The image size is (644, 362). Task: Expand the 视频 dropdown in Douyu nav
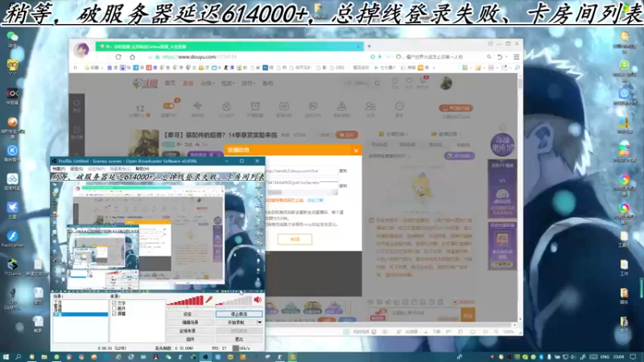228,84
